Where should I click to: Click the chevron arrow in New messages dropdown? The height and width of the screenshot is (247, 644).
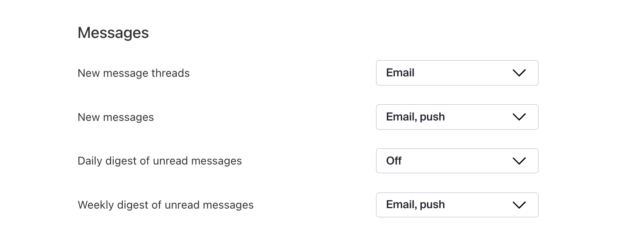519,117
